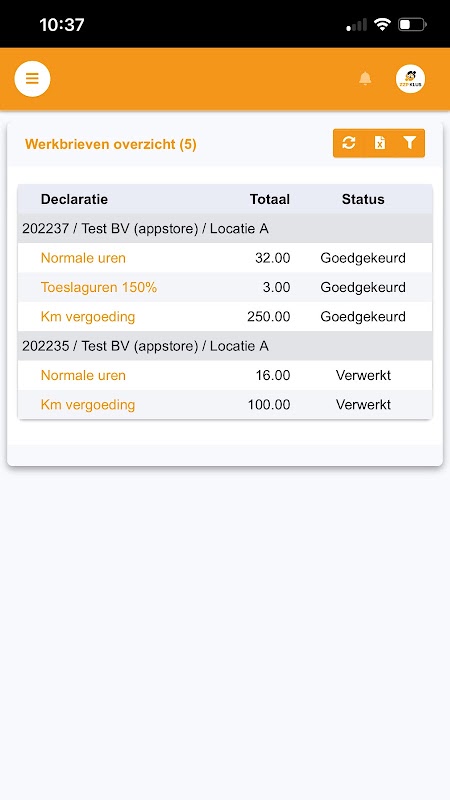Open the ZZP Klus profile avatar
The width and height of the screenshot is (450, 800).
click(410, 79)
